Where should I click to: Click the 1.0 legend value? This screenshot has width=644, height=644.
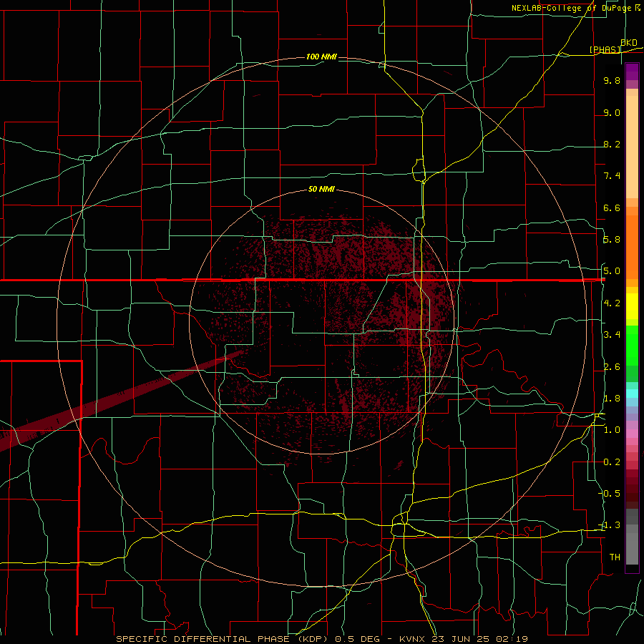click(612, 430)
